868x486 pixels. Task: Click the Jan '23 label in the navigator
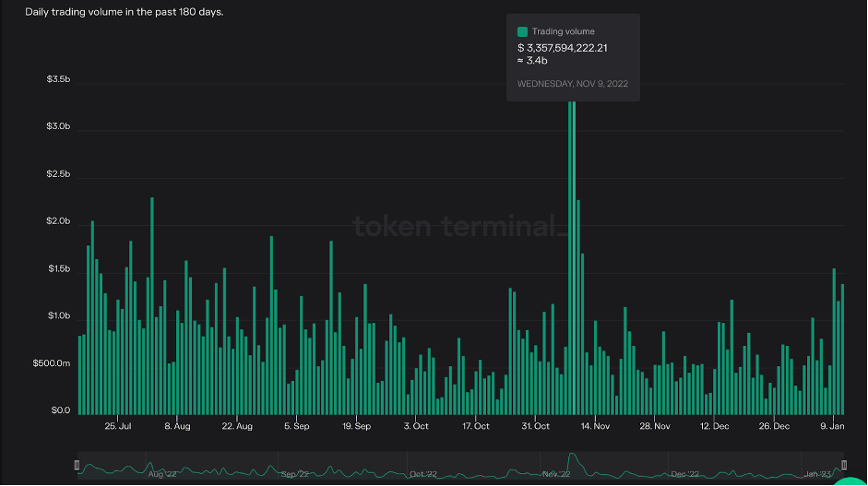click(817, 474)
